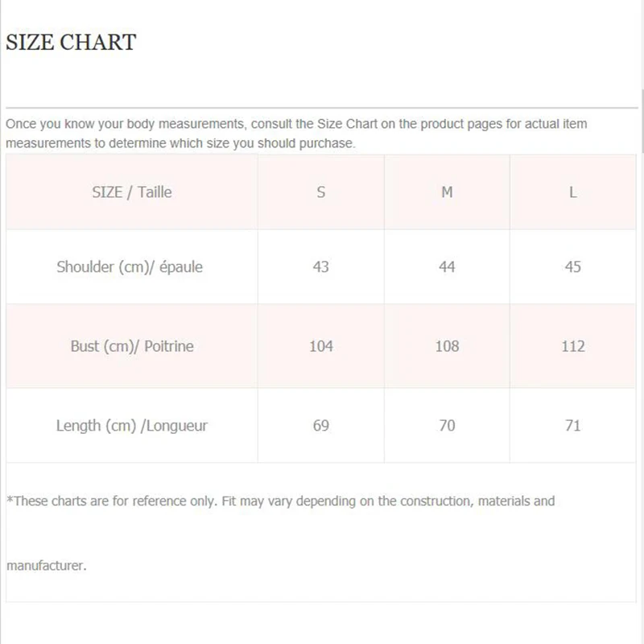Click the body measurements instruction paragraph
Screen dimensions: 644x644
(x=296, y=134)
